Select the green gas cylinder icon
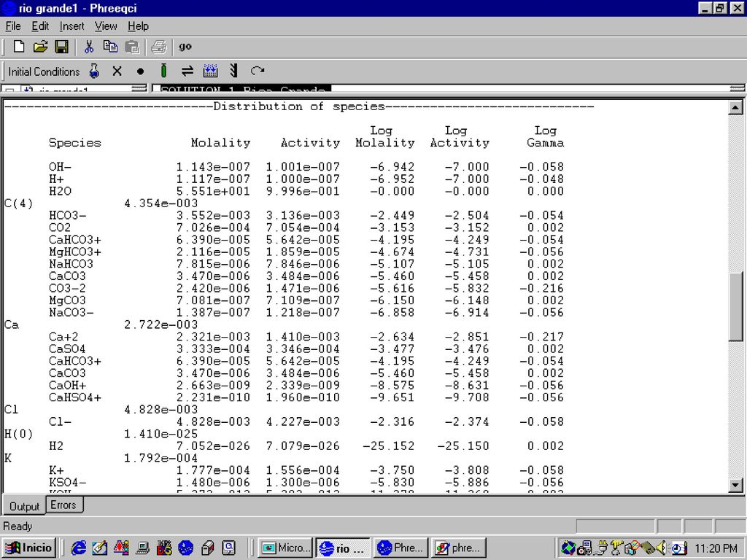Viewport: 747px width, 560px height. point(163,71)
